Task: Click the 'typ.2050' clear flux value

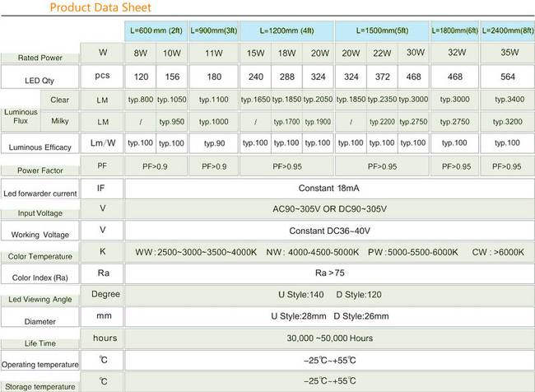Action: pos(318,100)
